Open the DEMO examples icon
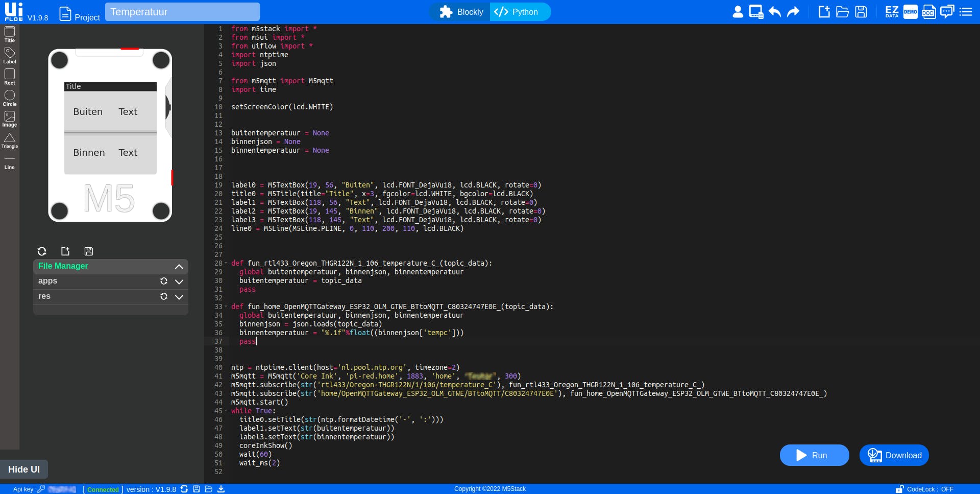This screenshot has height=494, width=980. pos(910,12)
